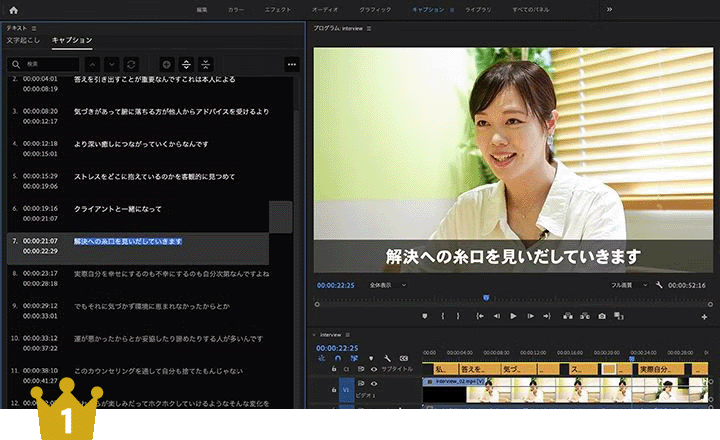Expand the workspace overflow chevrons in top bar
720x440 pixels.
[x=609, y=10]
